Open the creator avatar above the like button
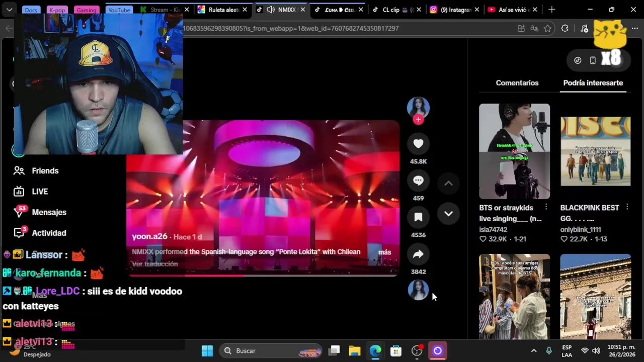The image size is (644, 362). pyautogui.click(x=418, y=107)
